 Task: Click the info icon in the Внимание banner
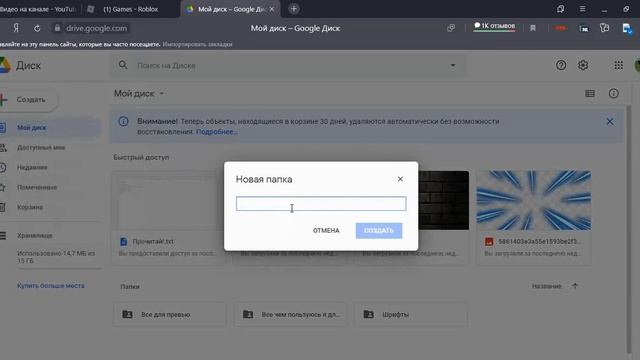point(123,121)
